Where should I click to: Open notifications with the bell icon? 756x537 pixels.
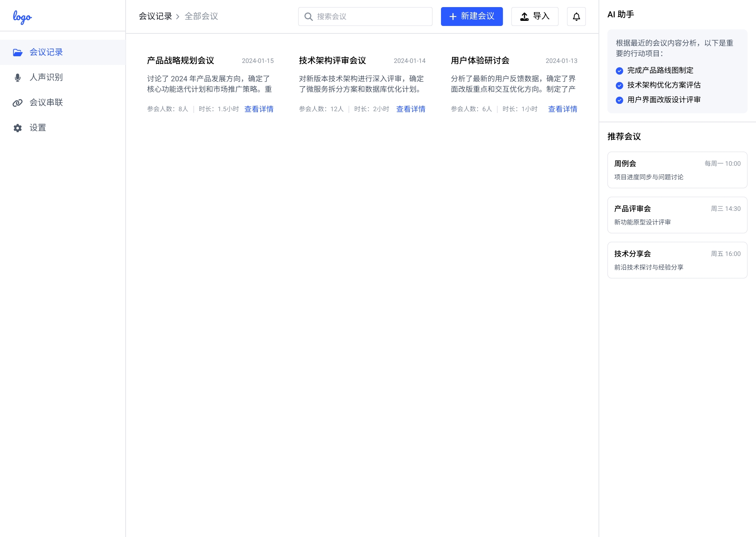[x=576, y=17]
